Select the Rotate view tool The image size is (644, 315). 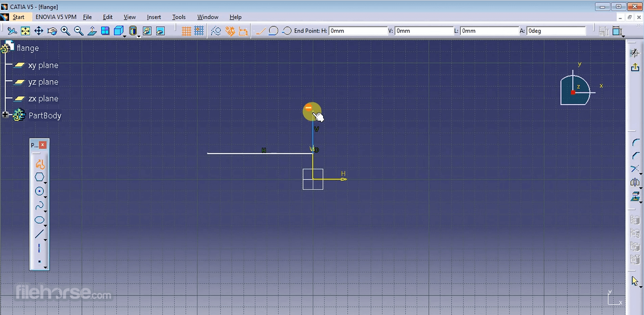[x=52, y=31]
